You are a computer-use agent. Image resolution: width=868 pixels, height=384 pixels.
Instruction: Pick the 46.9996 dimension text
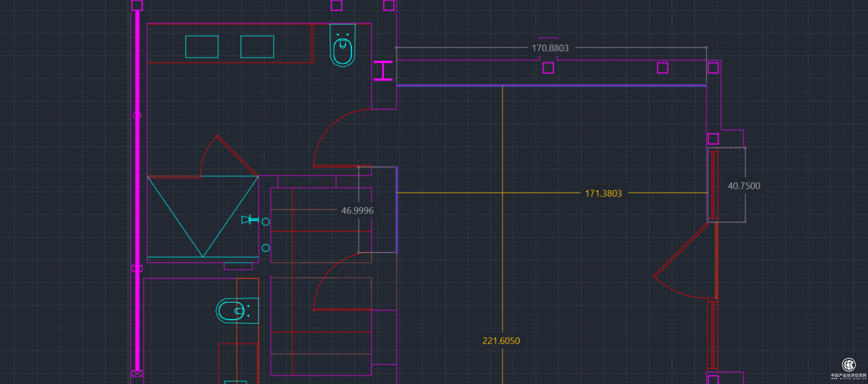(x=357, y=211)
